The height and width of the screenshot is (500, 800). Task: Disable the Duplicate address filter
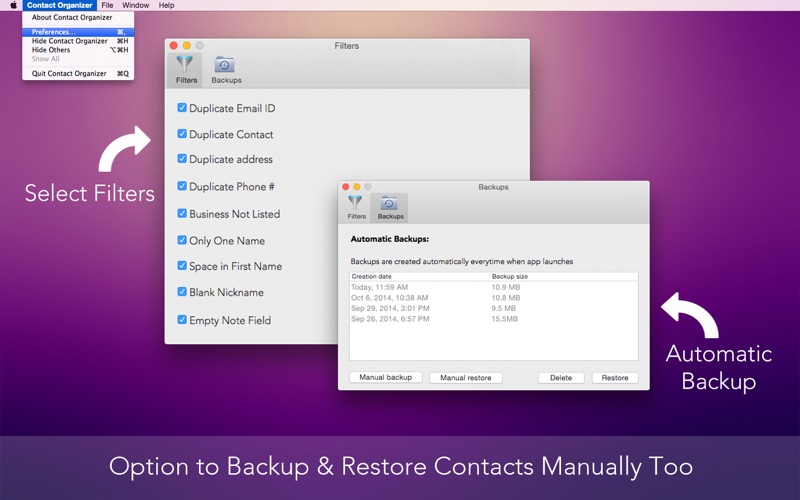point(182,159)
